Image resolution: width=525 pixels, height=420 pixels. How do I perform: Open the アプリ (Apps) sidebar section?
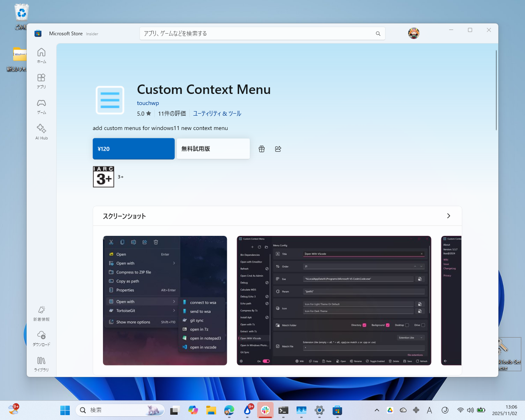(x=41, y=81)
